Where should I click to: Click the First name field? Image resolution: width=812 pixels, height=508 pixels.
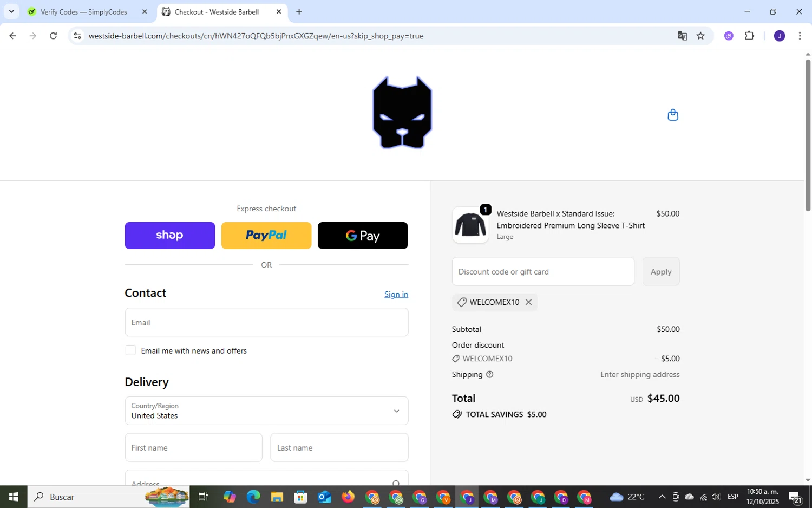pyautogui.click(x=193, y=447)
